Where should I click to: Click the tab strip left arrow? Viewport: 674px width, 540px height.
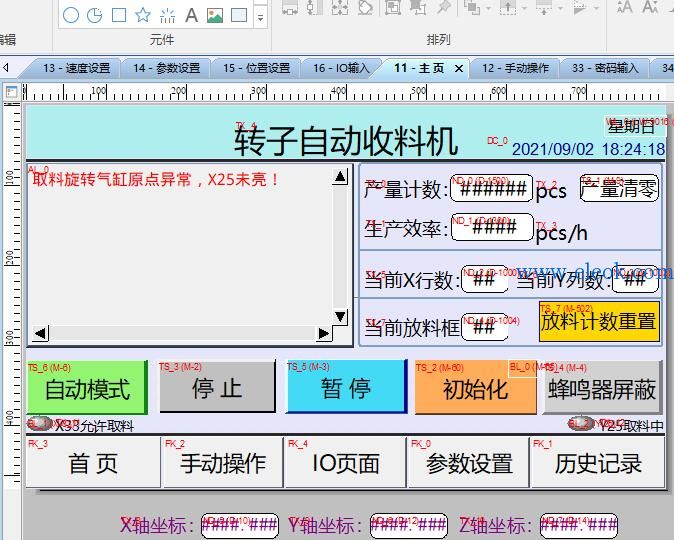pos(6,68)
